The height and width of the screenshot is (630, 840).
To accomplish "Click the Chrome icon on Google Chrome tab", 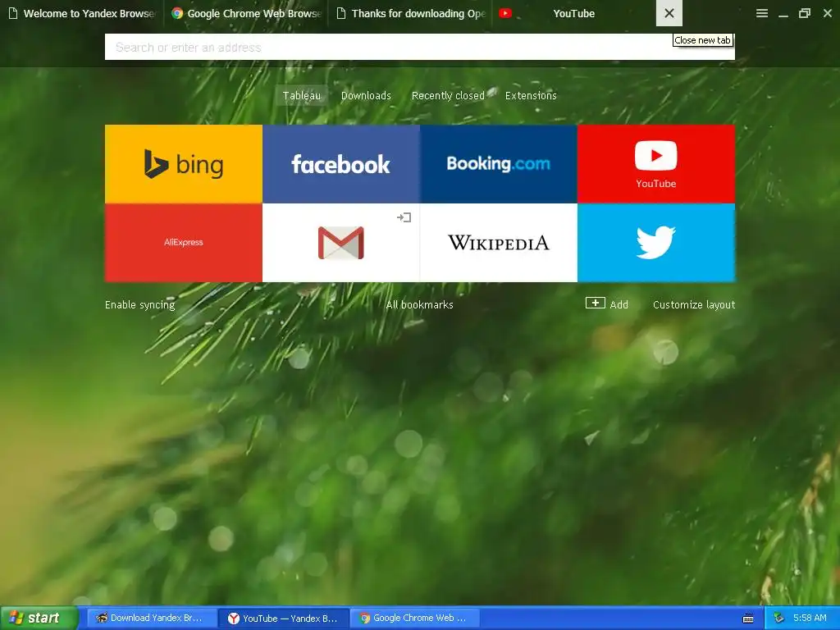I will [x=177, y=13].
